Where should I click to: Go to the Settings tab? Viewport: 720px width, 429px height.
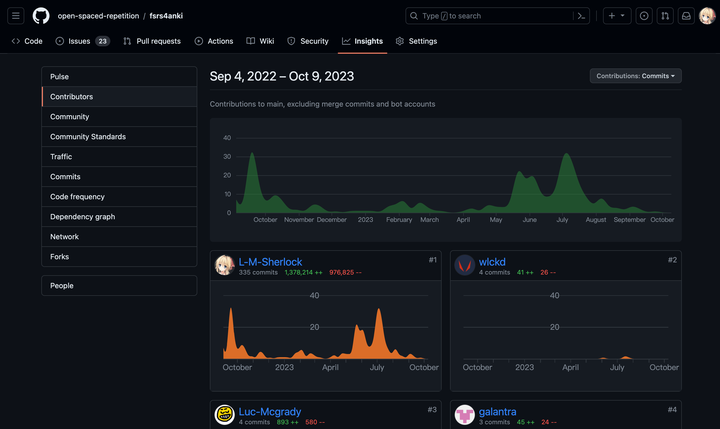(x=416, y=41)
